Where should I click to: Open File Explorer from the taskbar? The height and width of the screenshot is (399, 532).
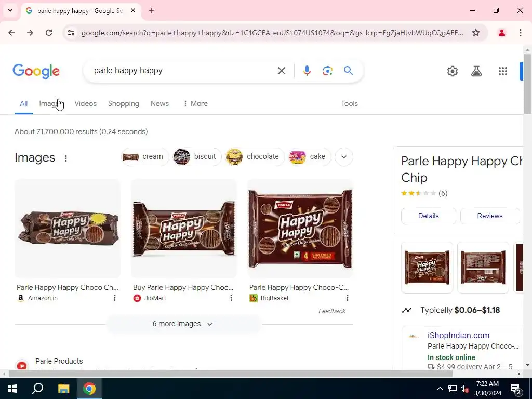pos(63,389)
